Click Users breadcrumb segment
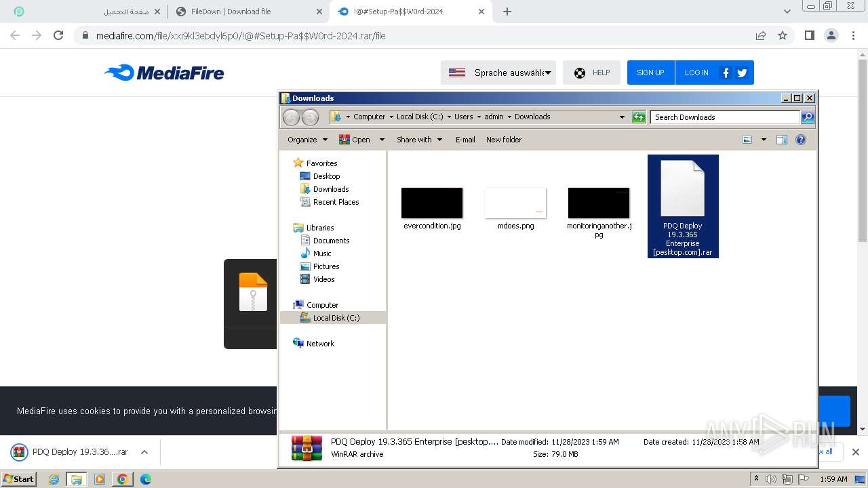 464,117
